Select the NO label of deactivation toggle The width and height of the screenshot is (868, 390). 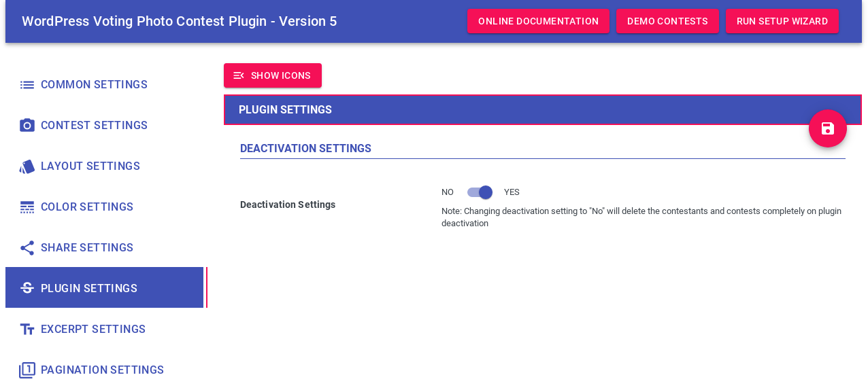(448, 192)
